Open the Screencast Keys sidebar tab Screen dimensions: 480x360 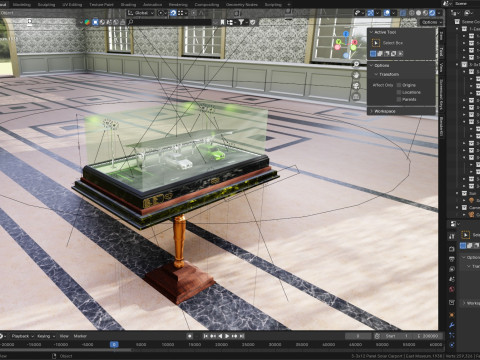coord(441,95)
